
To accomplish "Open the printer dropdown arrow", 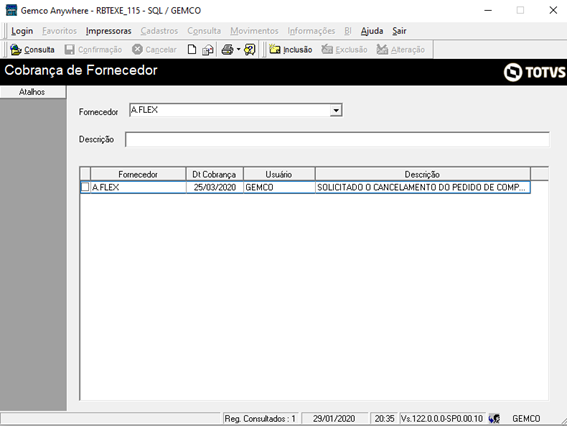I will [x=238, y=50].
